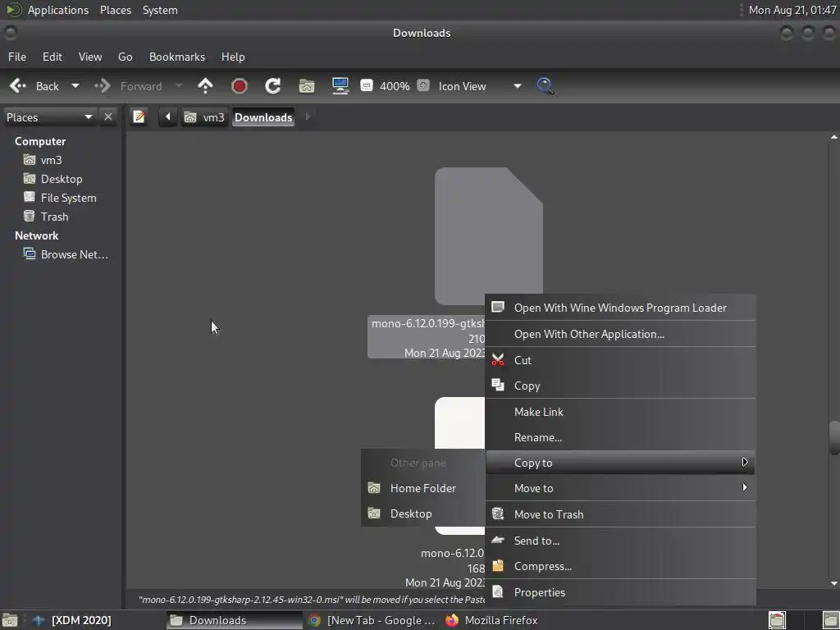Select Desktop in the Places sidebar
Viewport: 840px width, 630px height.
click(x=61, y=179)
